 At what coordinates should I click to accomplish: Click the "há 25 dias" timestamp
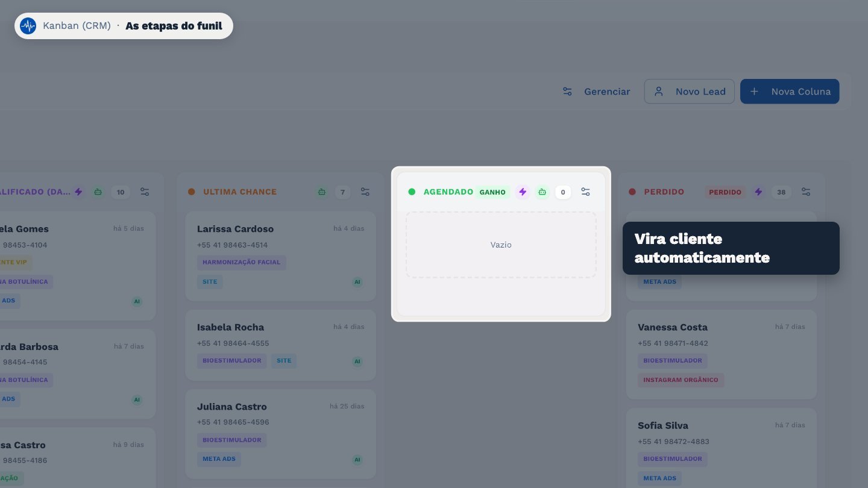(x=347, y=406)
